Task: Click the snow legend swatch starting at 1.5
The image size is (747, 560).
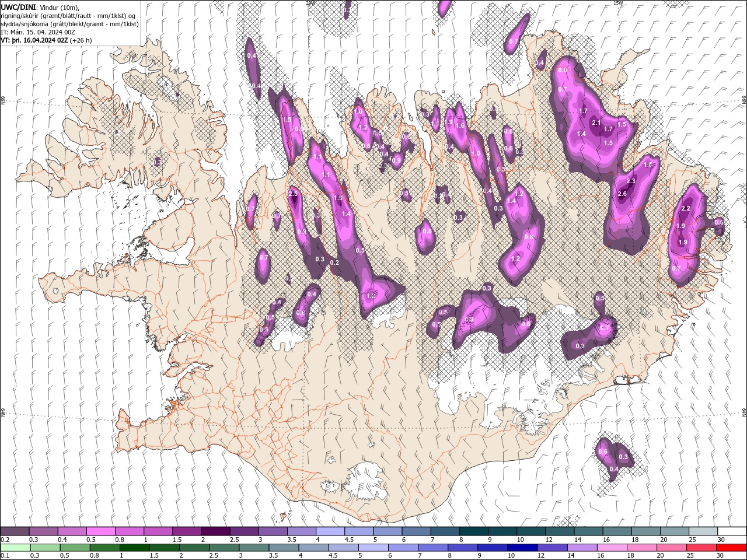Action: (x=186, y=531)
